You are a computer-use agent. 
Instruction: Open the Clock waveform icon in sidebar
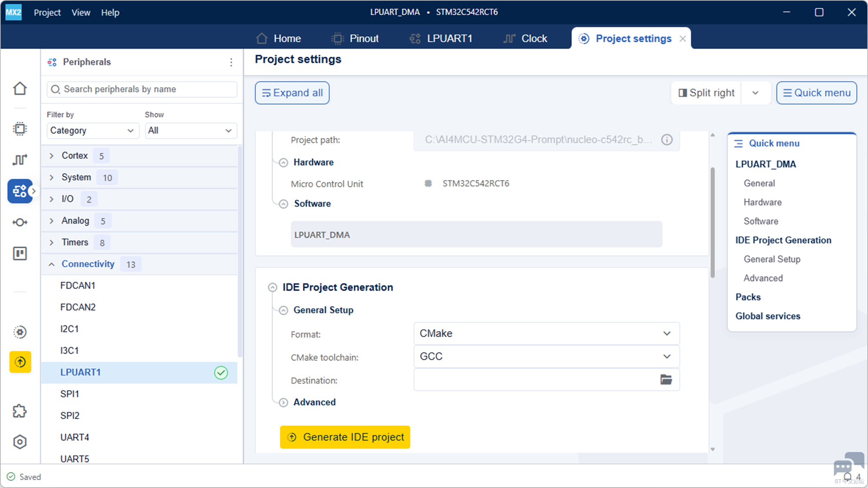click(x=20, y=160)
